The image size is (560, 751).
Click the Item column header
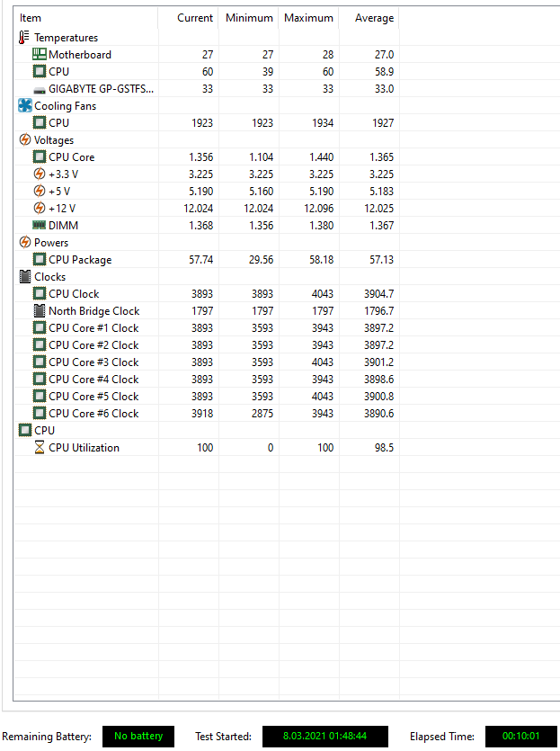(x=31, y=18)
